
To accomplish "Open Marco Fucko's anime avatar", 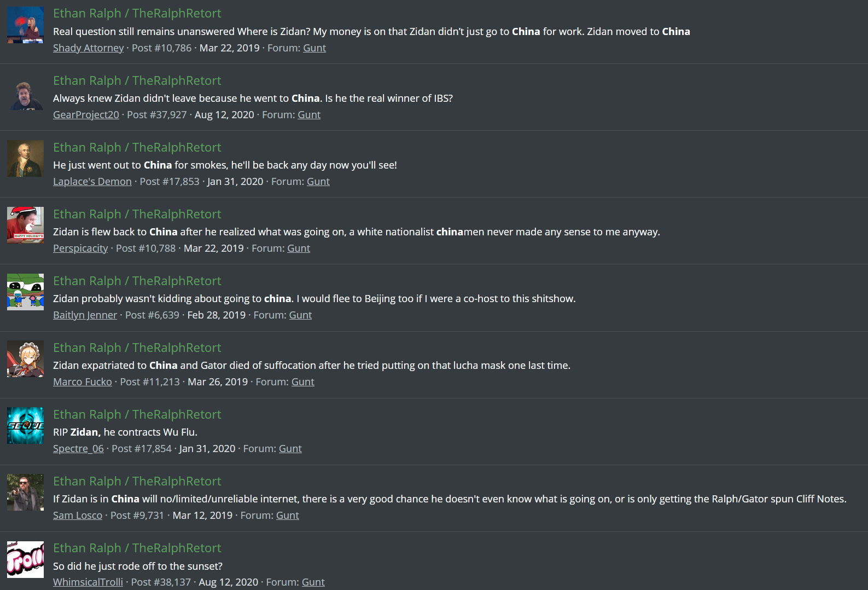I will pos(25,359).
